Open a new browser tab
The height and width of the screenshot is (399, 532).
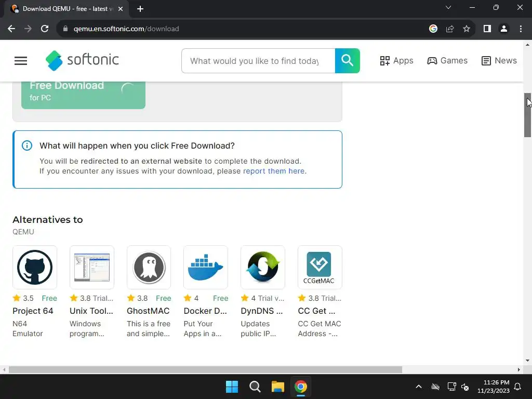pos(140,9)
